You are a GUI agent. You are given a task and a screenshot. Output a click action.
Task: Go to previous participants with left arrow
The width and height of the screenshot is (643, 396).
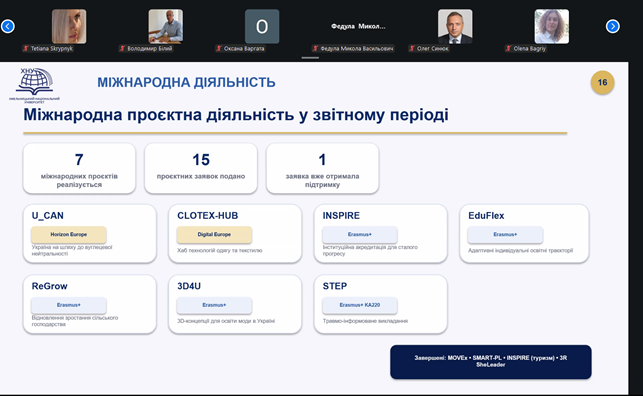click(8, 26)
